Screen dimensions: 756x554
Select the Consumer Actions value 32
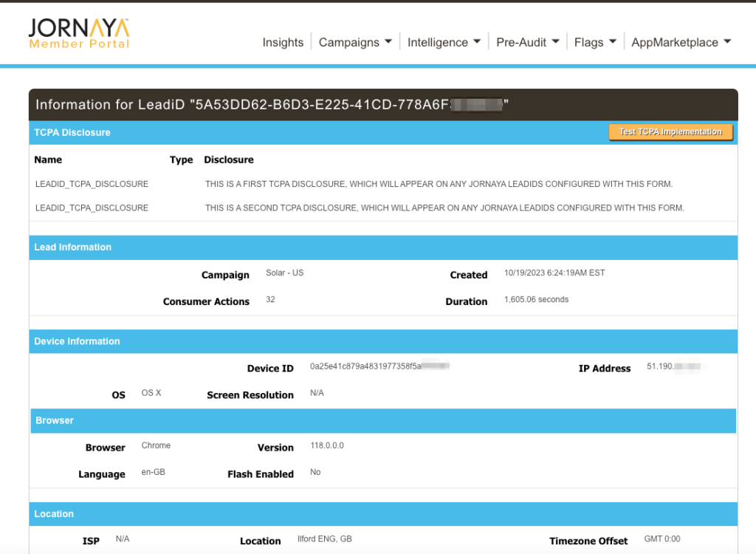pyautogui.click(x=270, y=299)
